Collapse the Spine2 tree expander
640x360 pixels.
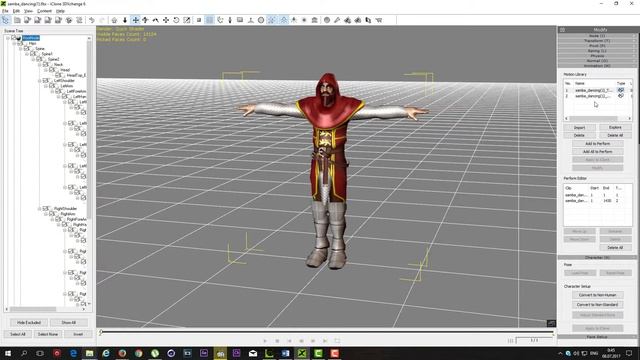pos(33,59)
